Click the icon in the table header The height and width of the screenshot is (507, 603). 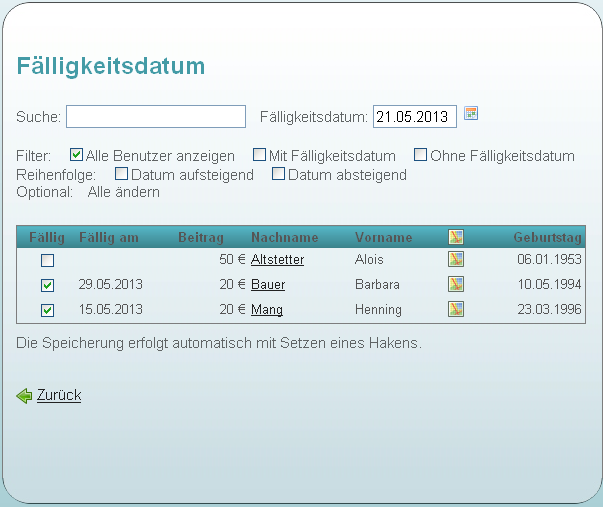point(456,237)
